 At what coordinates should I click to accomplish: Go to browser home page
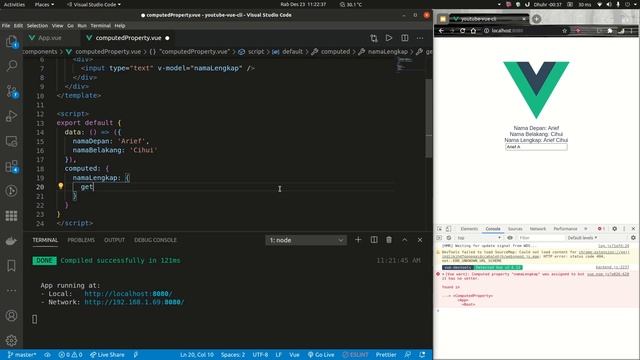point(473,31)
